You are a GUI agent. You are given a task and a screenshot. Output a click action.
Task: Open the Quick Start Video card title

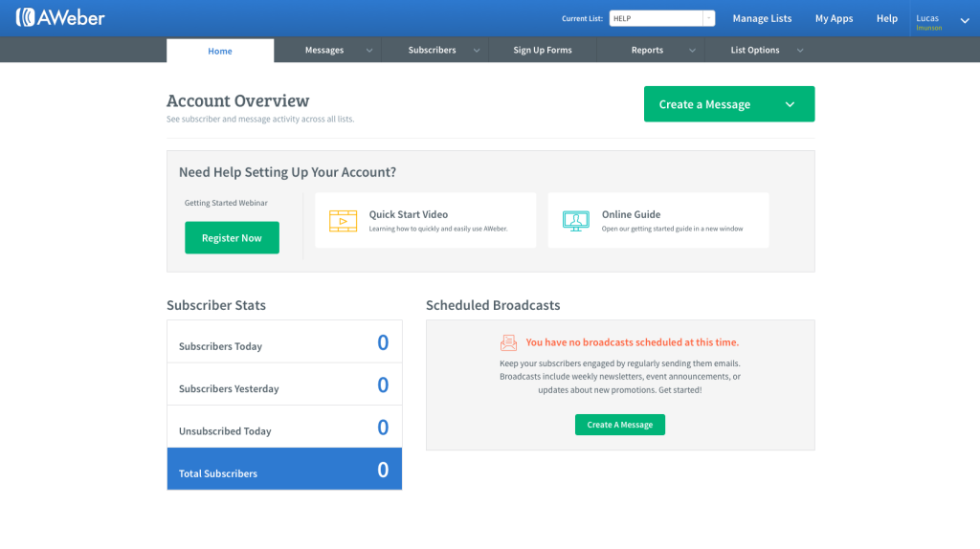coord(408,214)
